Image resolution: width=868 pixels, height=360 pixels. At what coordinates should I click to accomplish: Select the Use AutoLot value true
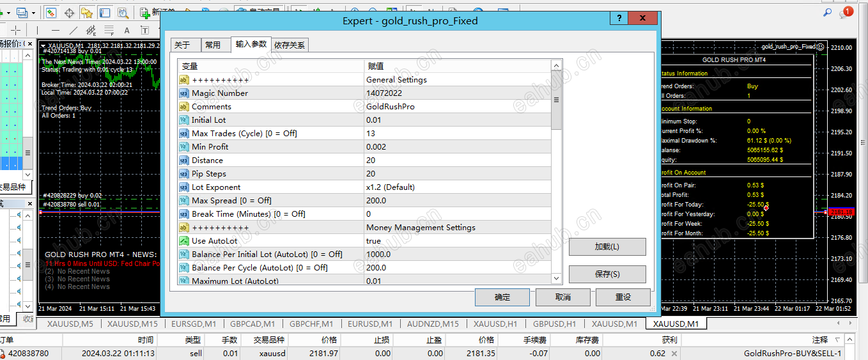(x=373, y=241)
